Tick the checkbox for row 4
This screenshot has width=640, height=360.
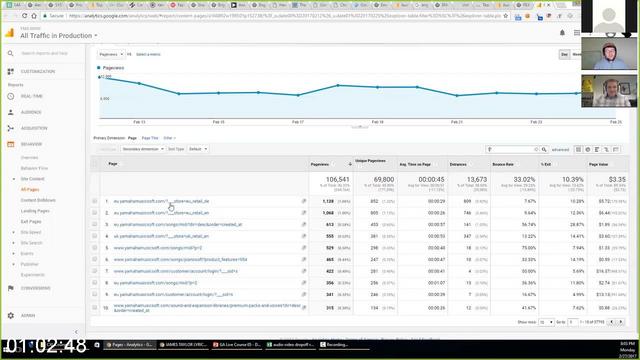[95, 236]
